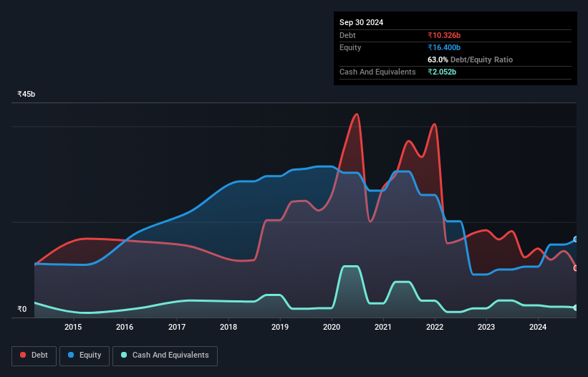Click the ₹10.326b debt value
The width and height of the screenshot is (588, 377).
444,35
